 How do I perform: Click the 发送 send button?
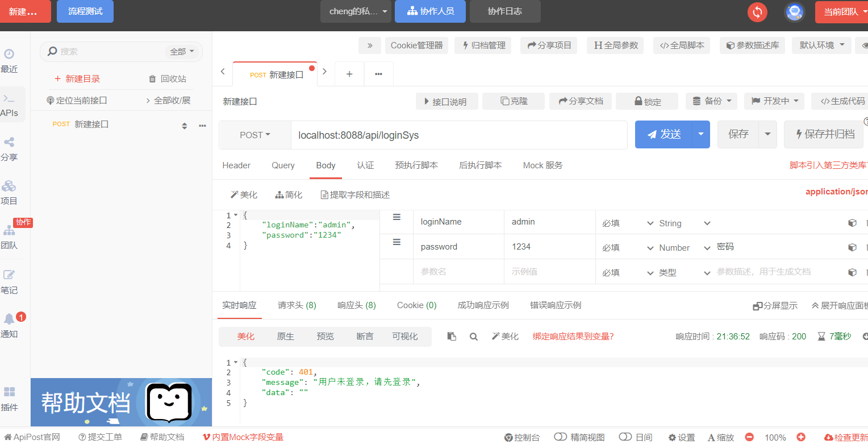(663, 134)
